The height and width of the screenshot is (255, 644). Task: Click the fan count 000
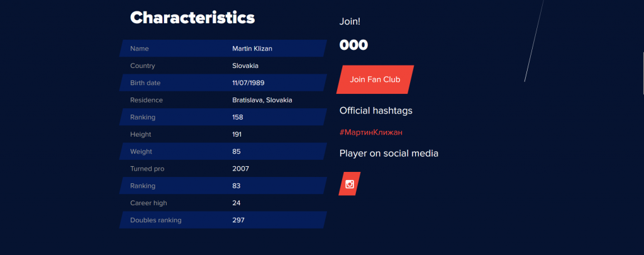click(x=353, y=45)
